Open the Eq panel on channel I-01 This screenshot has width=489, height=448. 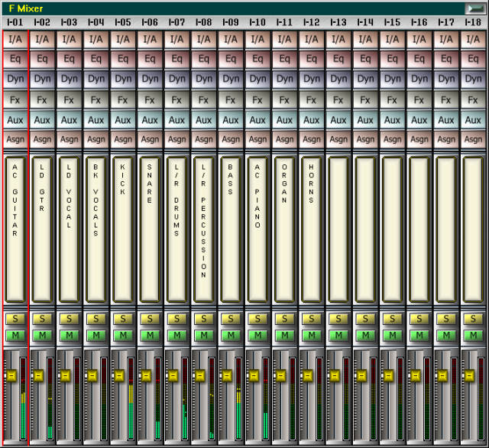coord(15,58)
